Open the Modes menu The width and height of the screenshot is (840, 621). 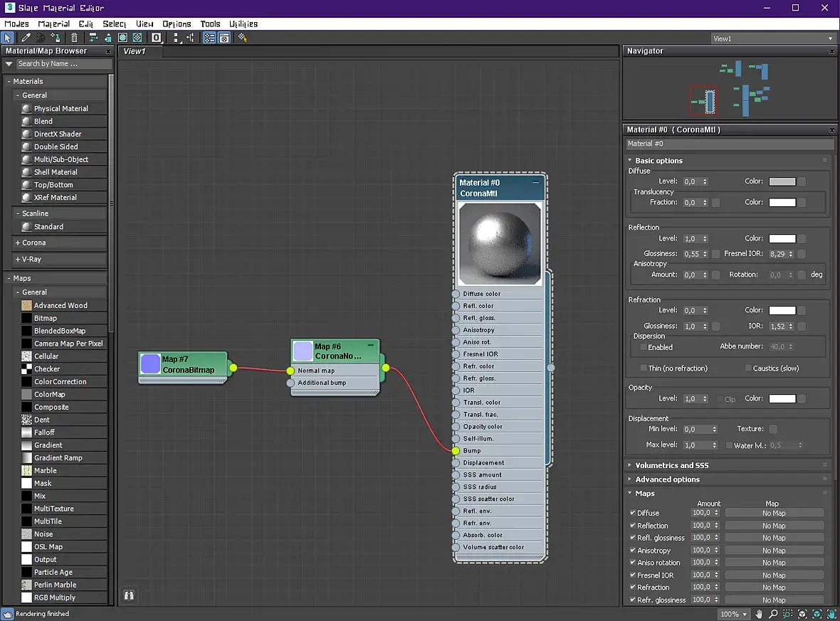(16, 23)
